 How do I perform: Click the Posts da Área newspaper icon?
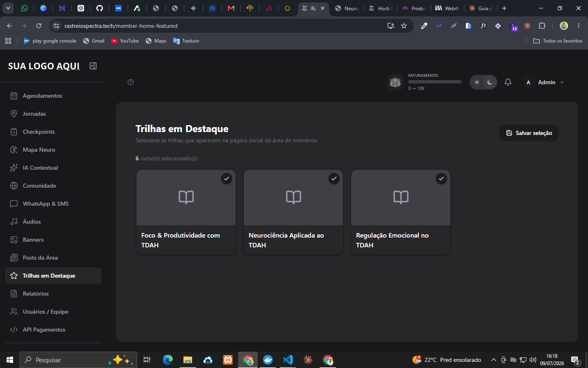14,258
